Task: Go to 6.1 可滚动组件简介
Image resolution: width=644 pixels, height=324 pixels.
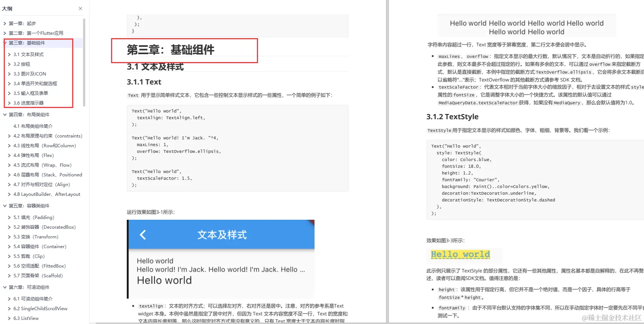Action: [33, 299]
